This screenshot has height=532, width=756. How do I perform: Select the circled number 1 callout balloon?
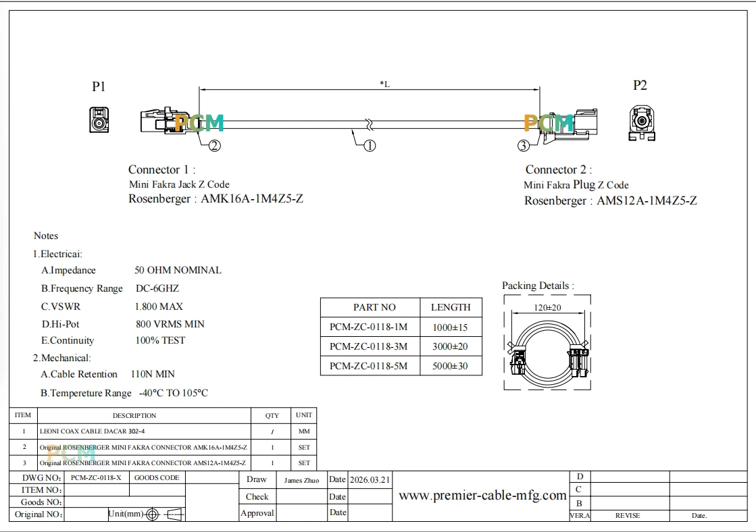tap(370, 146)
